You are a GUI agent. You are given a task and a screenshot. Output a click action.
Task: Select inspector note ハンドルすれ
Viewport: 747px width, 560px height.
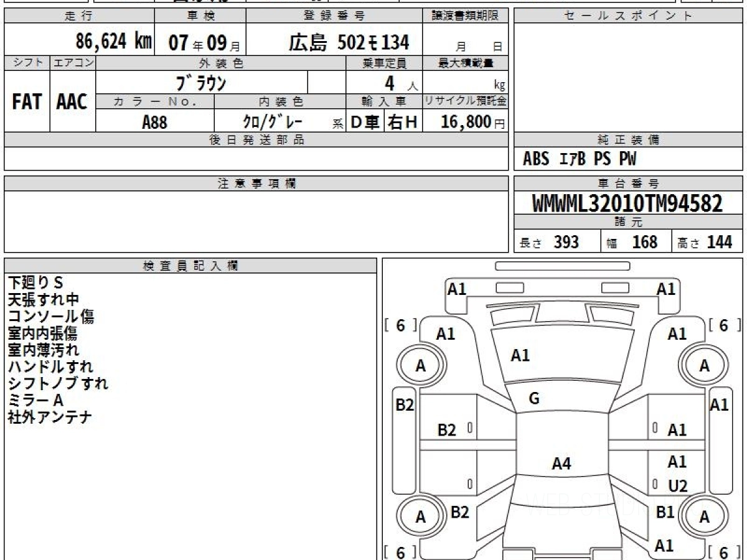50,367
